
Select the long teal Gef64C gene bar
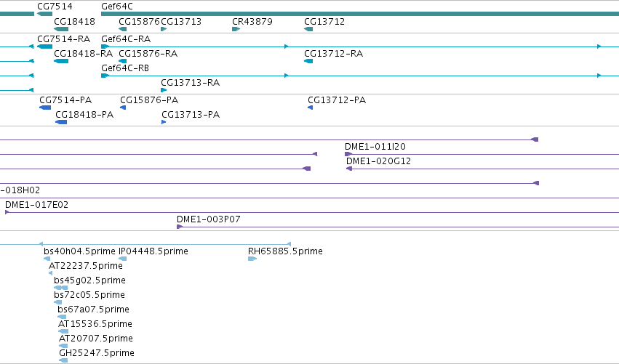click(x=360, y=14)
